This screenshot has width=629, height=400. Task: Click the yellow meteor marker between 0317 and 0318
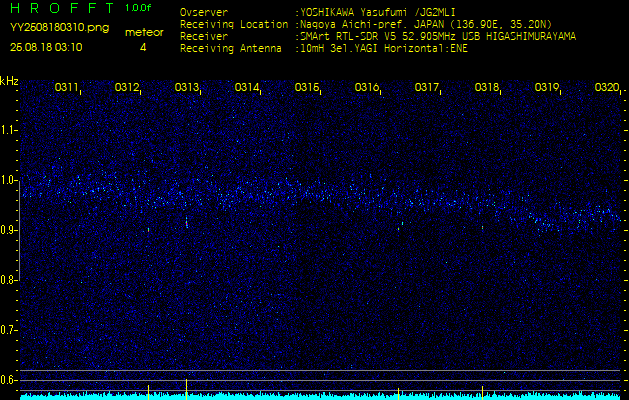(x=482, y=392)
